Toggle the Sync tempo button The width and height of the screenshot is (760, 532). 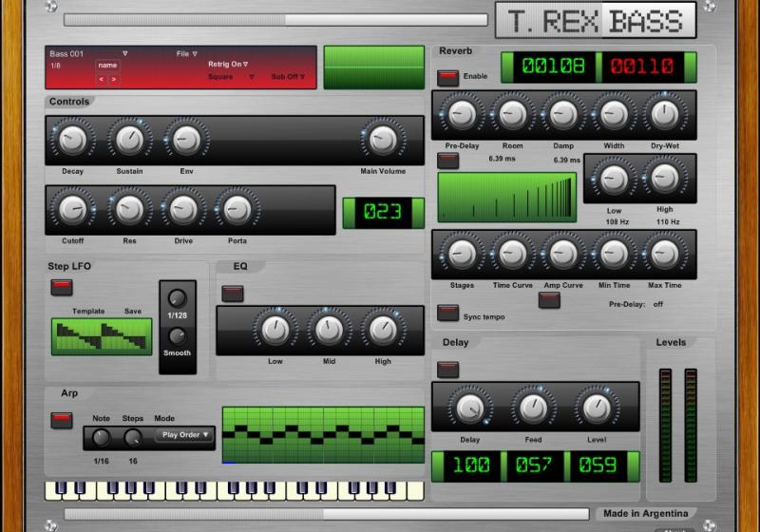pyautogui.click(x=447, y=313)
